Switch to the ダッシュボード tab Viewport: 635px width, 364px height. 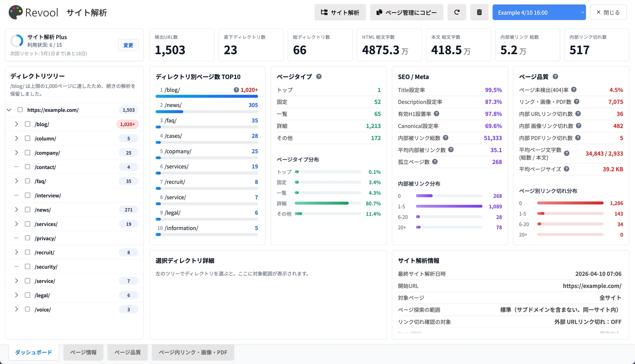(34, 352)
